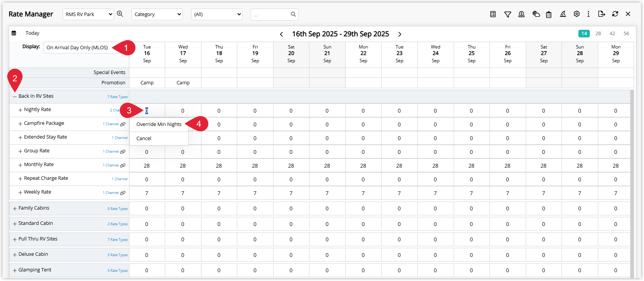Image resolution: width=644 pixels, height=281 pixels.
Task: Click the wizard hat icon
Action: click(x=563, y=14)
